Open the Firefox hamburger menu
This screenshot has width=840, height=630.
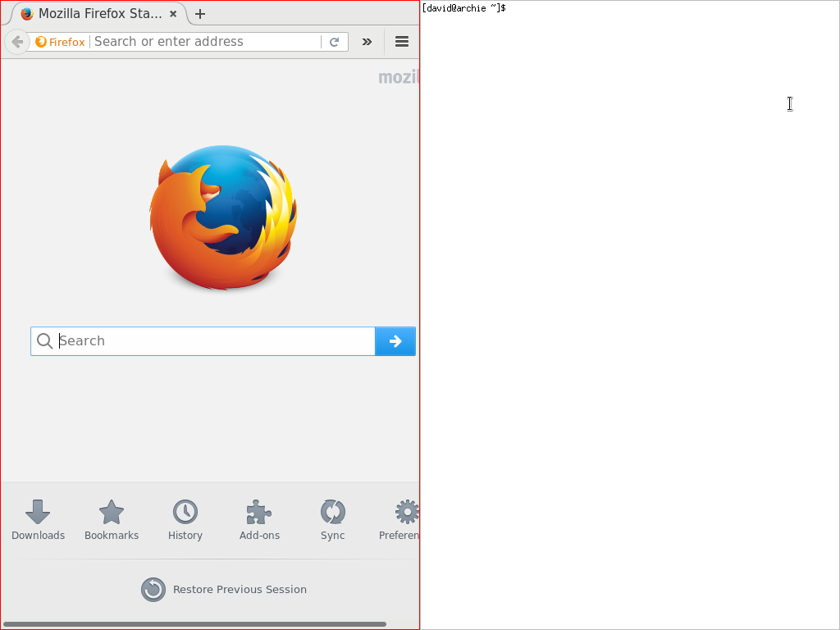pyautogui.click(x=402, y=42)
